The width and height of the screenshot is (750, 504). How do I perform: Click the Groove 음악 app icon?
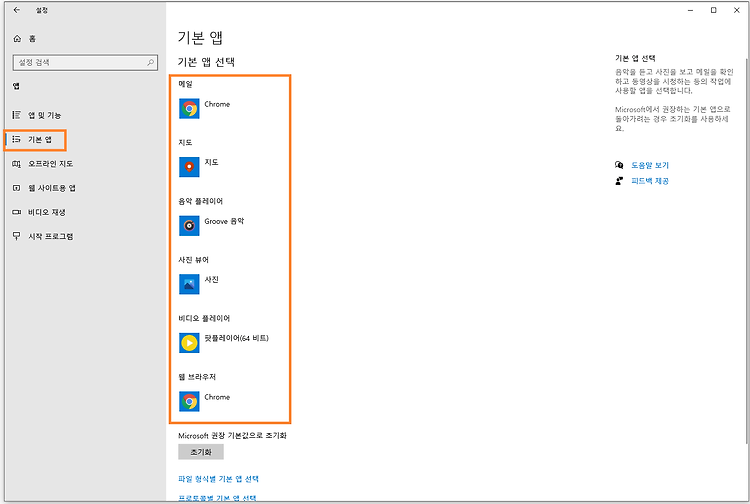click(189, 226)
